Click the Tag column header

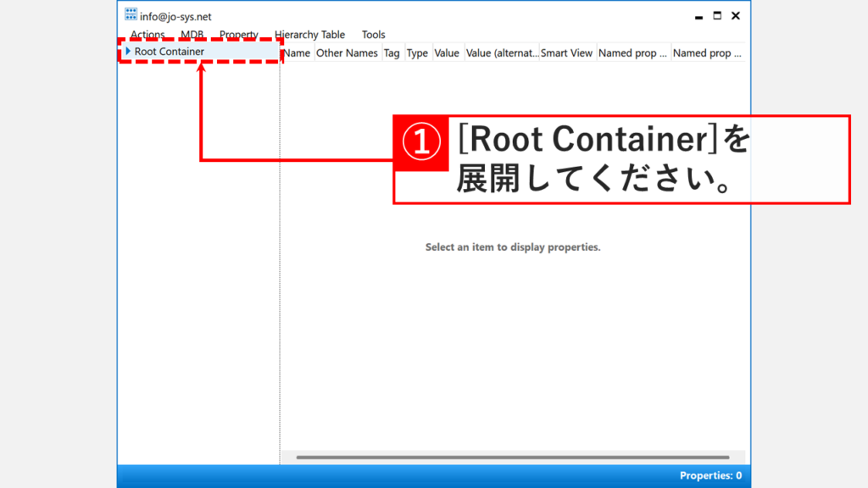392,53
